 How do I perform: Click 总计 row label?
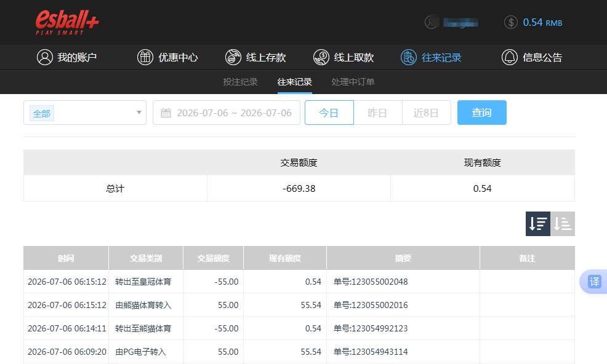point(115,188)
